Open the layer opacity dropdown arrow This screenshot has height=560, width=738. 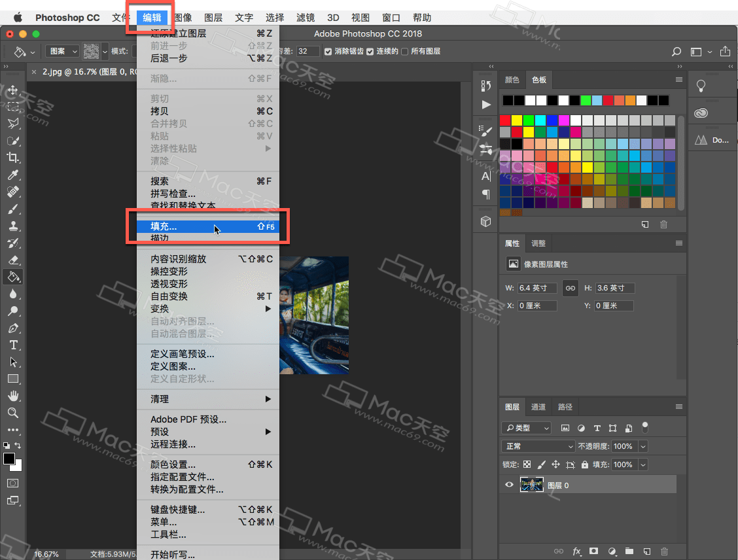click(x=643, y=446)
